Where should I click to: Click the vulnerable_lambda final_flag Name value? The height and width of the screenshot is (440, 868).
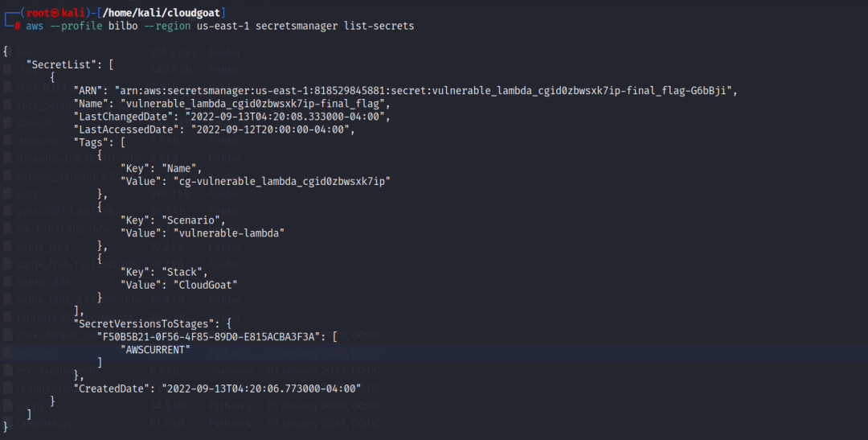[255, 104]
